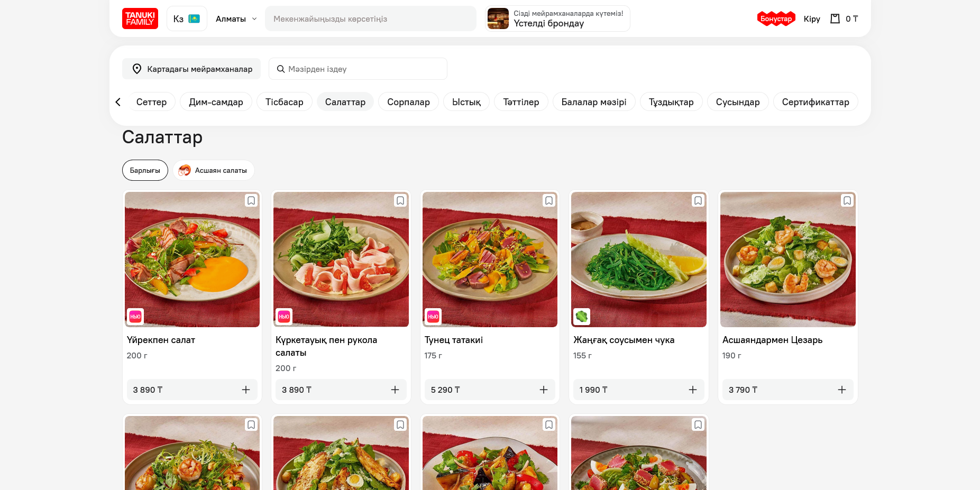Open the Асшаяндармен Цезарь dish title
Screen dimensions: 980x490
[772, 340]
